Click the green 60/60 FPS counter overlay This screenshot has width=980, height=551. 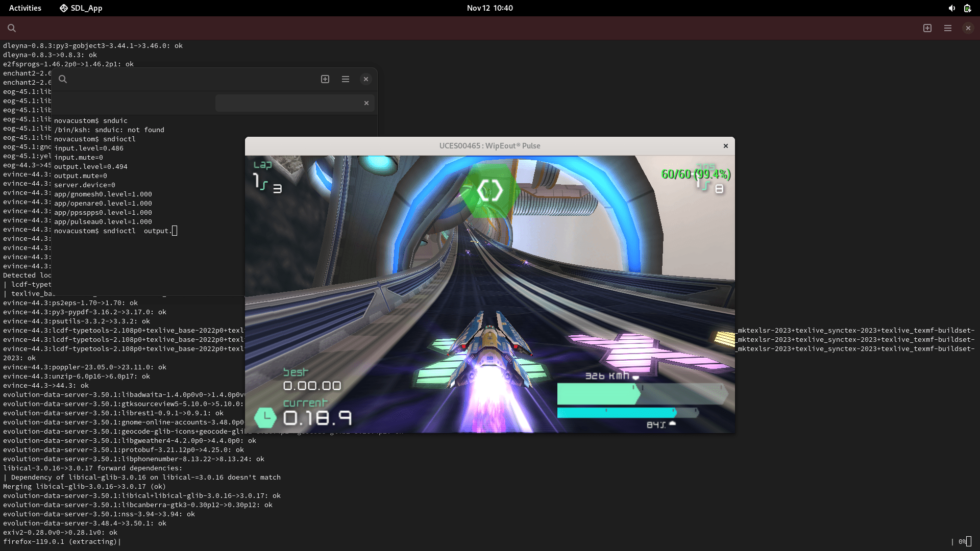(x=696, y=174)
